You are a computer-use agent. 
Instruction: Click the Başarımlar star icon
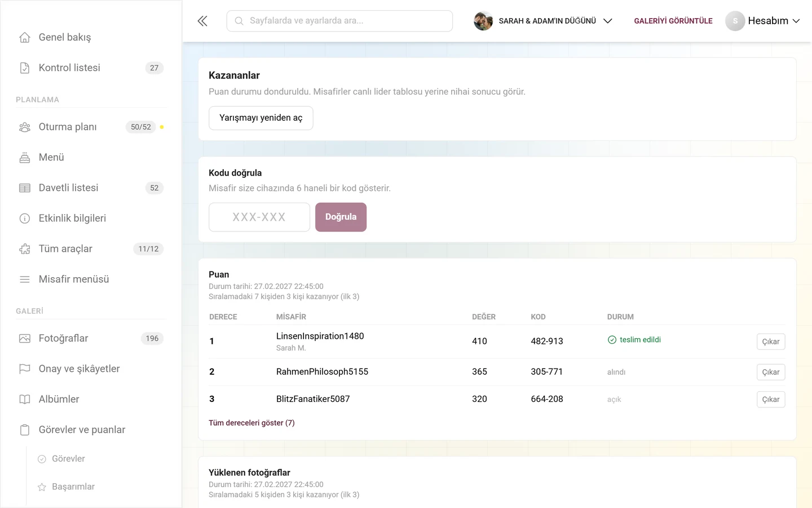tap(42, 487)
